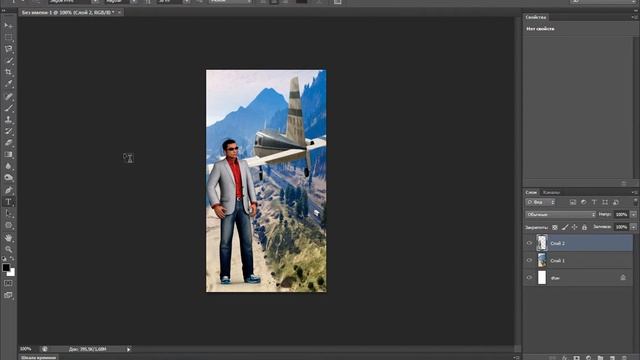Select the document tab Без имени-1
This screenshot has height=360, width=640.
point(68,13)
